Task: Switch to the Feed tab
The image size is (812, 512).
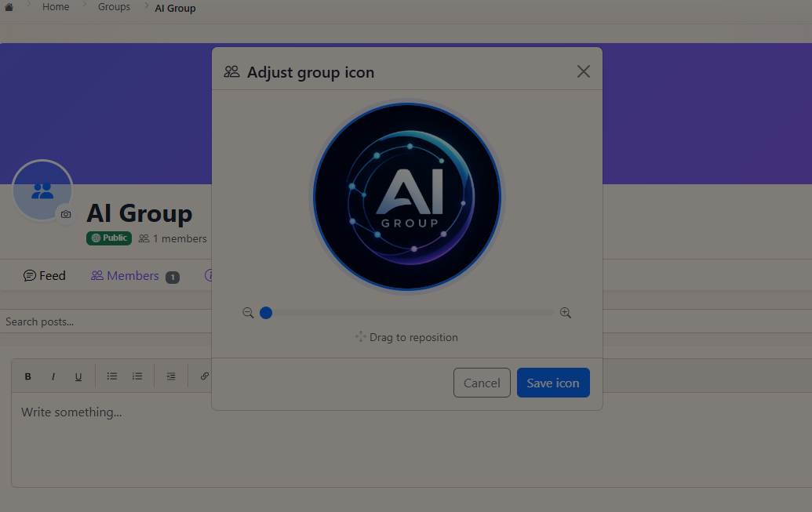Action: pyautogui.click(x=45, y=276)
